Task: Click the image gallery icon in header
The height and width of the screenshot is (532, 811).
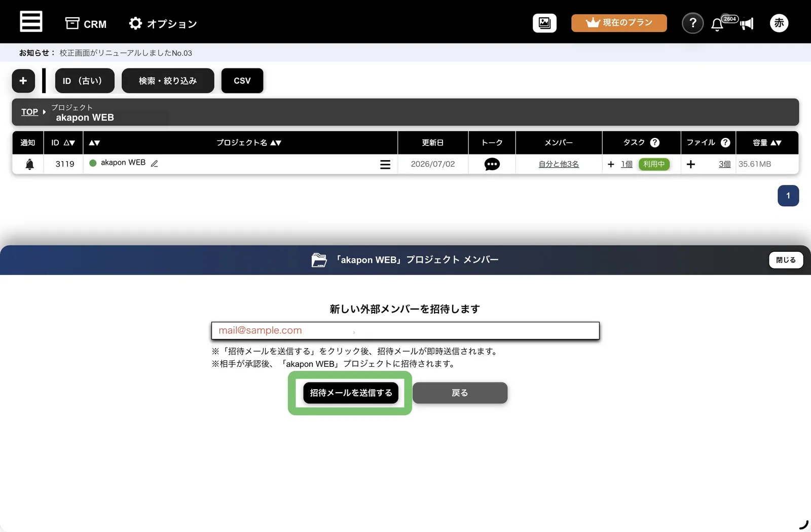Action: click(544, 23)
